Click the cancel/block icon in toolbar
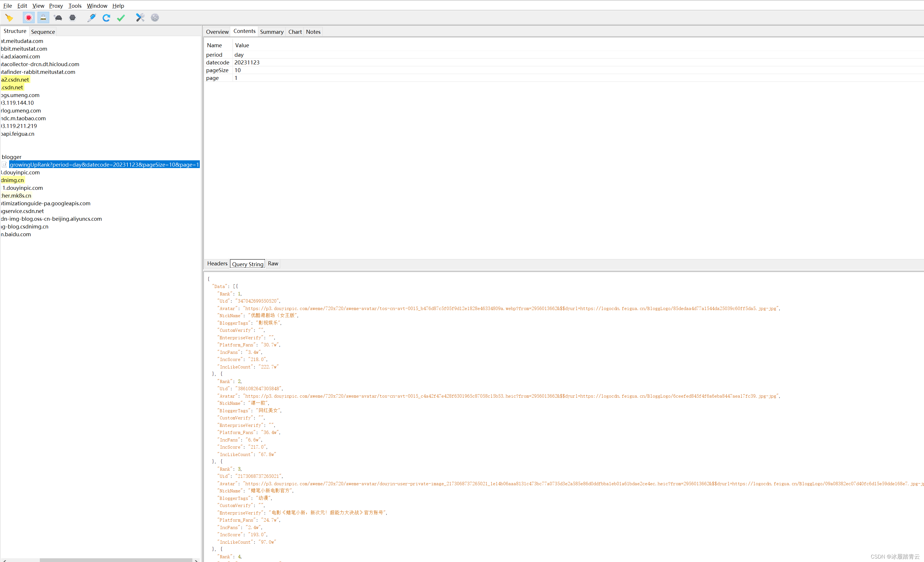 (73, 18)
